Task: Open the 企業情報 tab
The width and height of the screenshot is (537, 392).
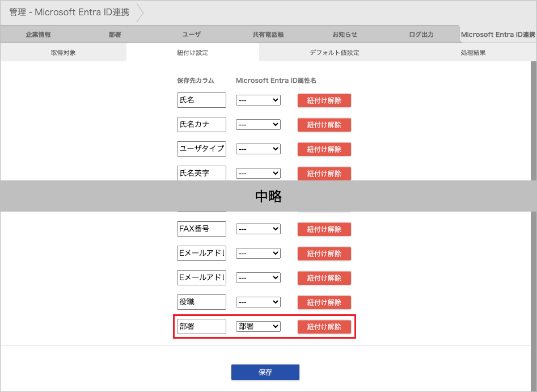Action: (x=39, y=34)
